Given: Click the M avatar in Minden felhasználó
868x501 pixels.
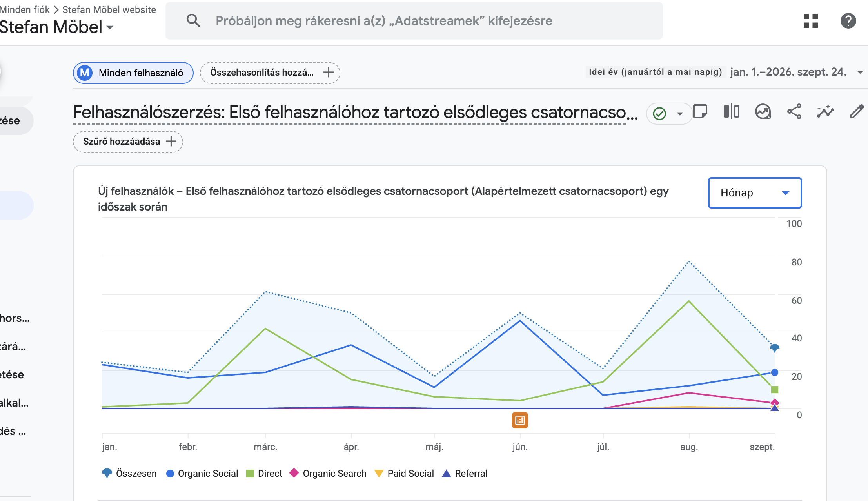Looking at the screenshot, I should tap(85, 73).
